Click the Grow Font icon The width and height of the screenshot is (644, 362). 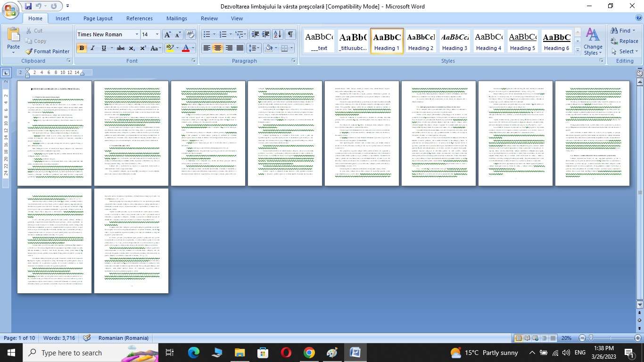[x=167, y=34]
